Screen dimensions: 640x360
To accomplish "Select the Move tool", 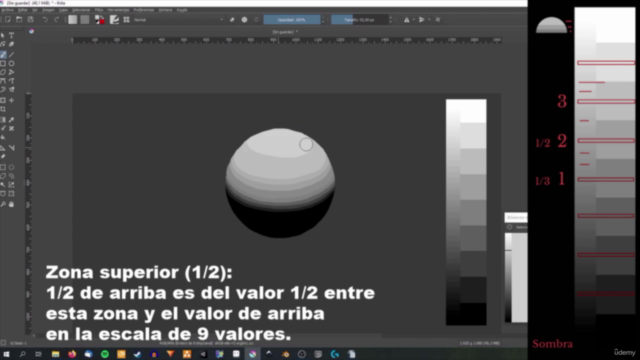I will [x=11, y=100].
